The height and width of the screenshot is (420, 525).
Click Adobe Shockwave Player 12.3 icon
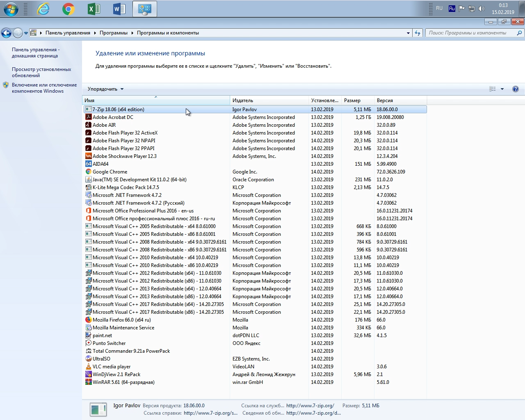88,156
